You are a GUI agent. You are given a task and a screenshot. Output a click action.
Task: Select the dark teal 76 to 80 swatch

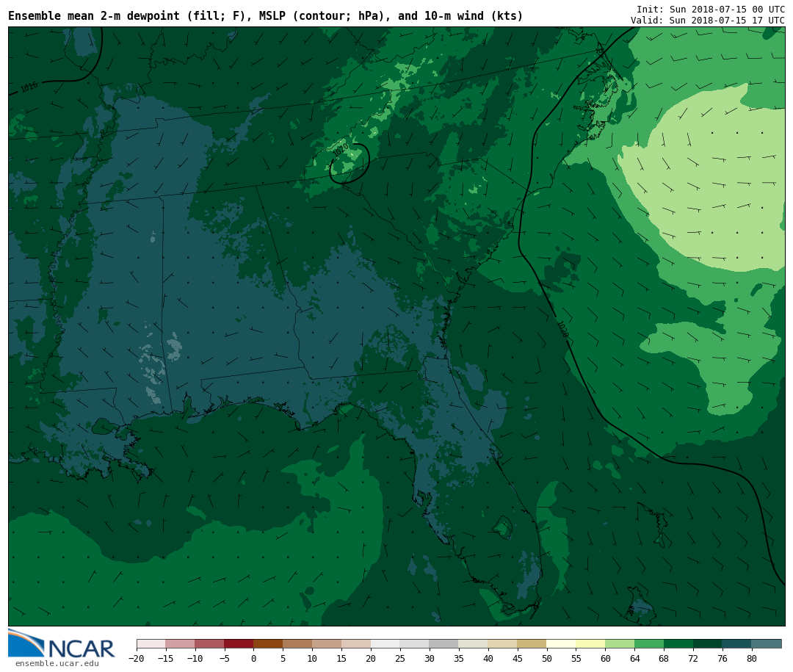click(736, 643)
